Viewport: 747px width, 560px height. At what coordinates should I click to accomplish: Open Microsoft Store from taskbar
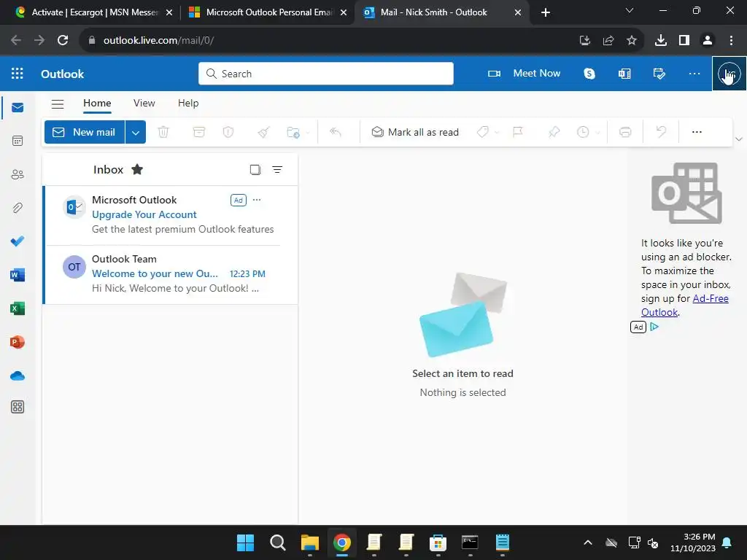pos(438,542)
